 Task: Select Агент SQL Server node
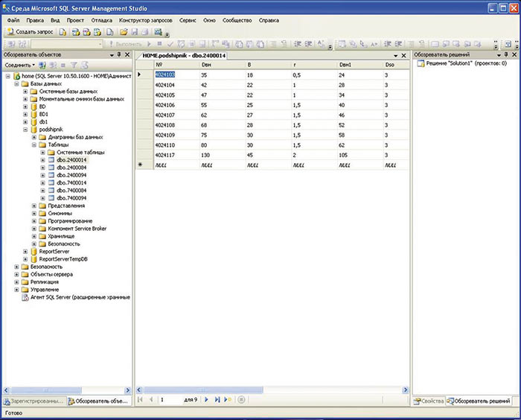click(x=80, y=298)
